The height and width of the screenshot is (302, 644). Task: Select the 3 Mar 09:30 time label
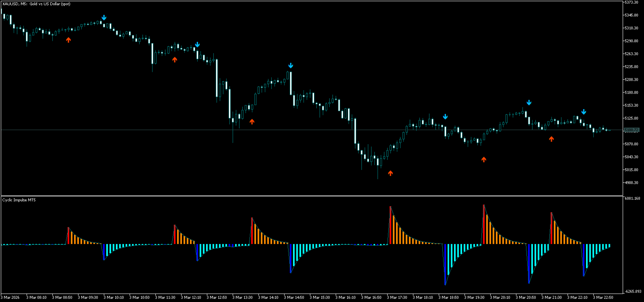[x=88, y=298]
